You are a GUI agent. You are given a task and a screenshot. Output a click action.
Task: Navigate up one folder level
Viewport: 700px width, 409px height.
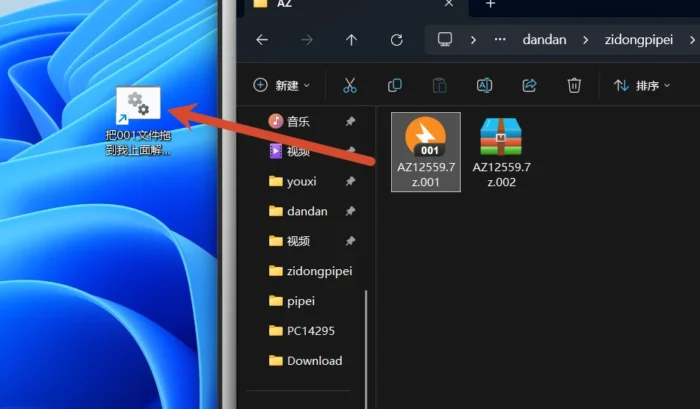[x=351, y=40]
